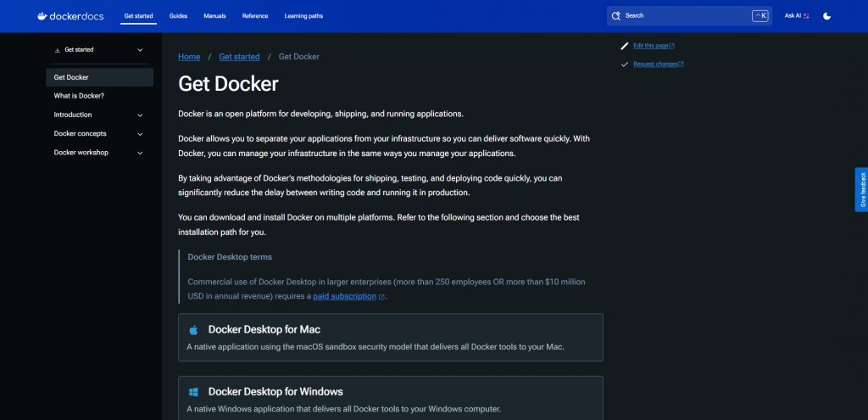Click the Ask AI button
Screen dimensions: 868x420
pos(797,16)
